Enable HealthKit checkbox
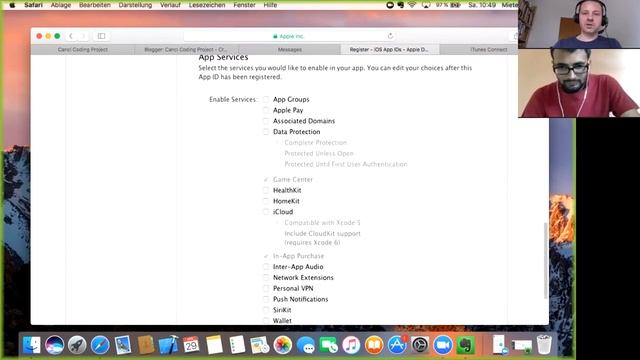 click(266, 190)
